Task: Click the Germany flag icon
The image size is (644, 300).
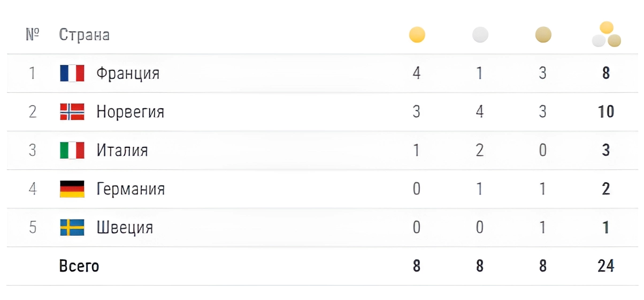Action: click(72, 189)
